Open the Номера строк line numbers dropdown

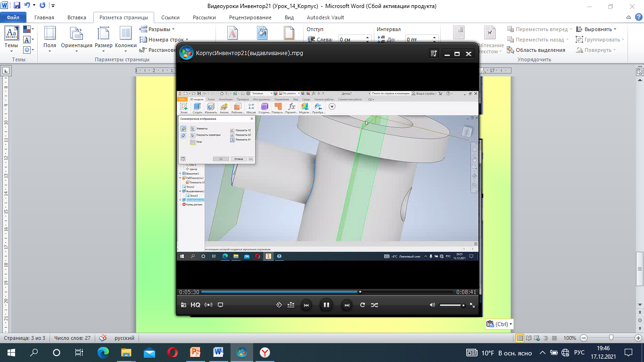coord(164,40)
